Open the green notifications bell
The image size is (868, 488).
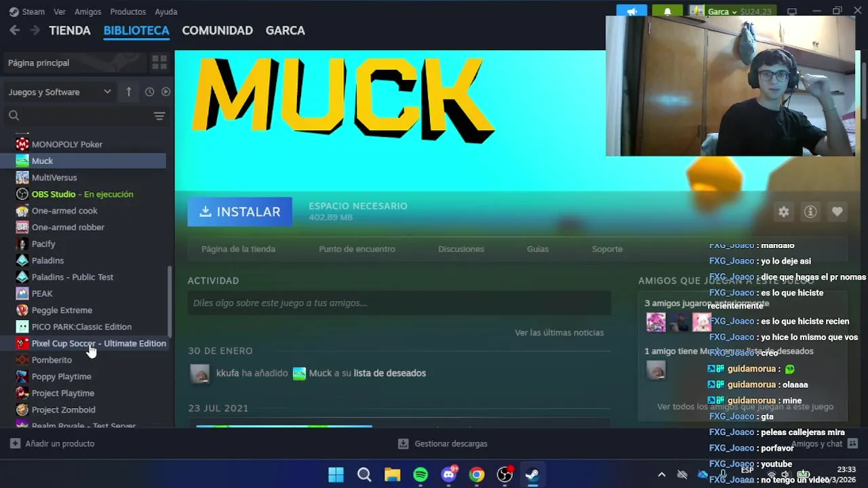(667, 12)
